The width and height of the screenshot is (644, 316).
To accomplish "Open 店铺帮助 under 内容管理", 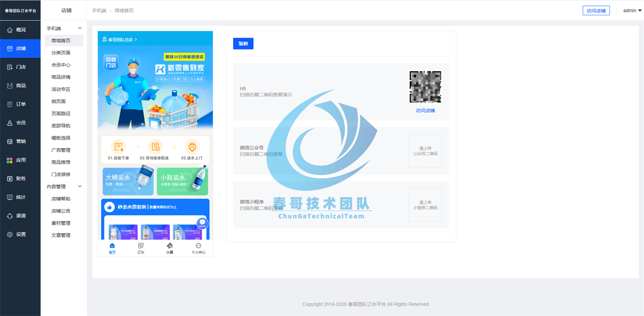I will 61,199.
